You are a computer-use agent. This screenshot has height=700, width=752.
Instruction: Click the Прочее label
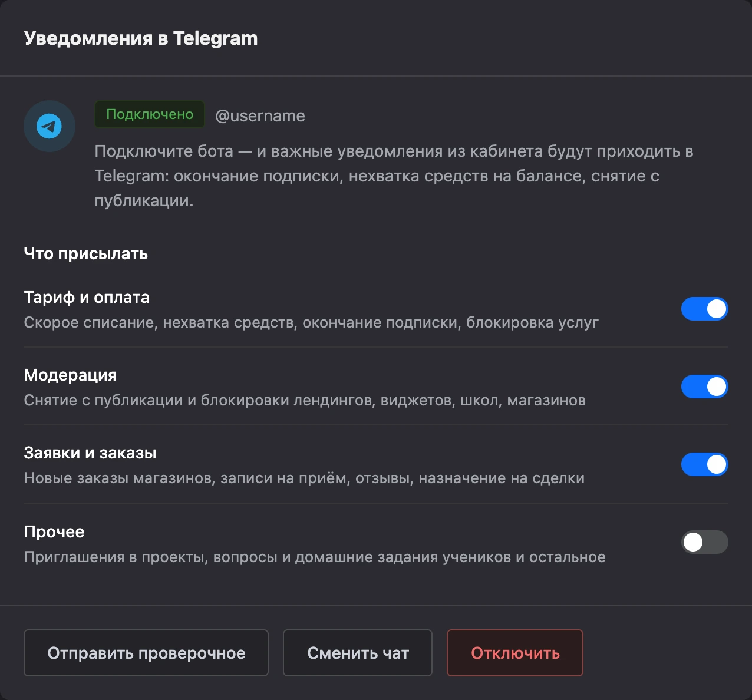pos(54,532)
